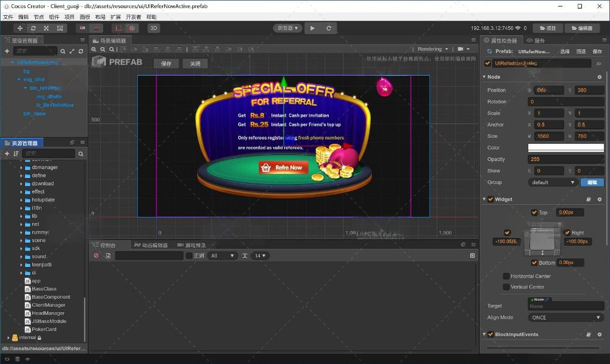Click the refresh preview icon
The height and width of the screenshot is (364, 610).
[x=329, y=28]
